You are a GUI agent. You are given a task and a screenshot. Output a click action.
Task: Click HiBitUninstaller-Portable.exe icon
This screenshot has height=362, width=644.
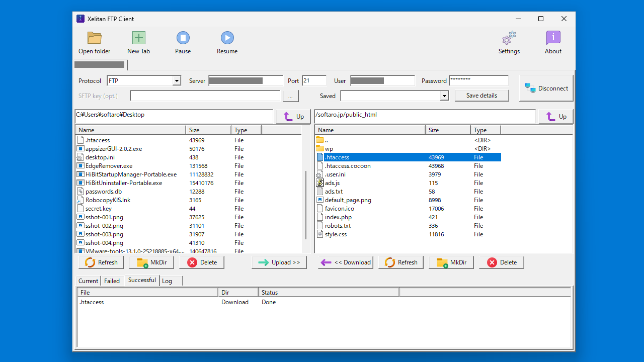tap(80, 183)
